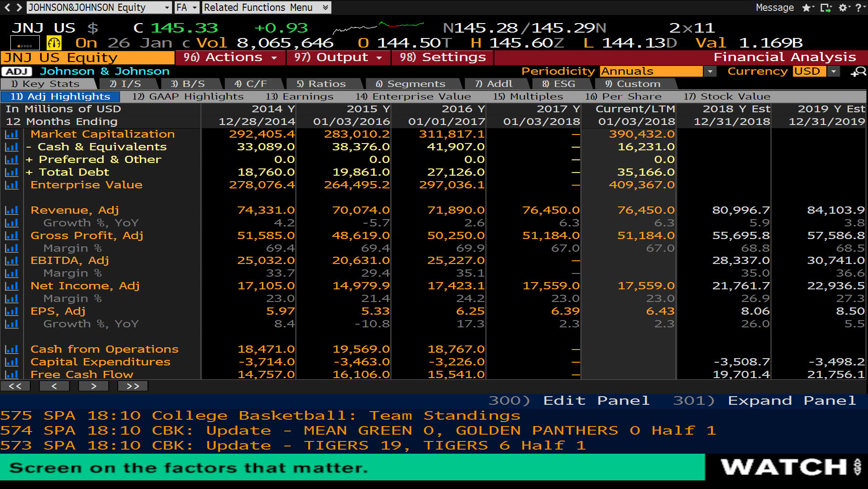
Task: Click the yellow clock delayed-quote icon
Action: tap(54, 43)
